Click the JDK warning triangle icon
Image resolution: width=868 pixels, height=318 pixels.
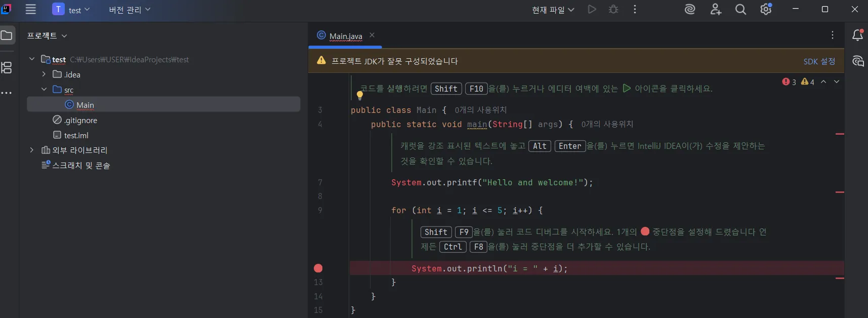click(x=321, y=60)
